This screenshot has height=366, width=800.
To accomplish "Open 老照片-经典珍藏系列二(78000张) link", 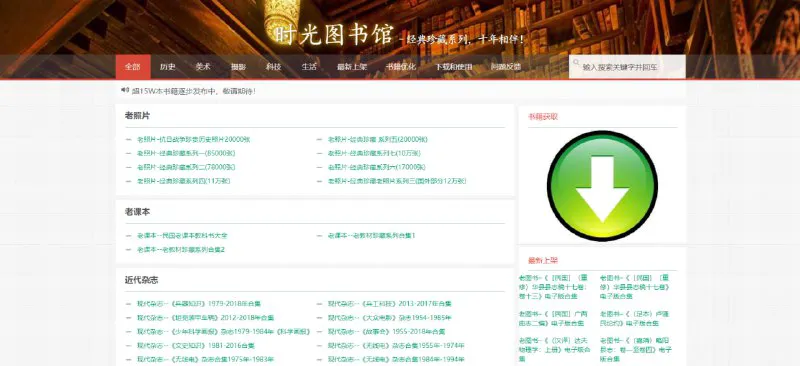I will (186, 167).
